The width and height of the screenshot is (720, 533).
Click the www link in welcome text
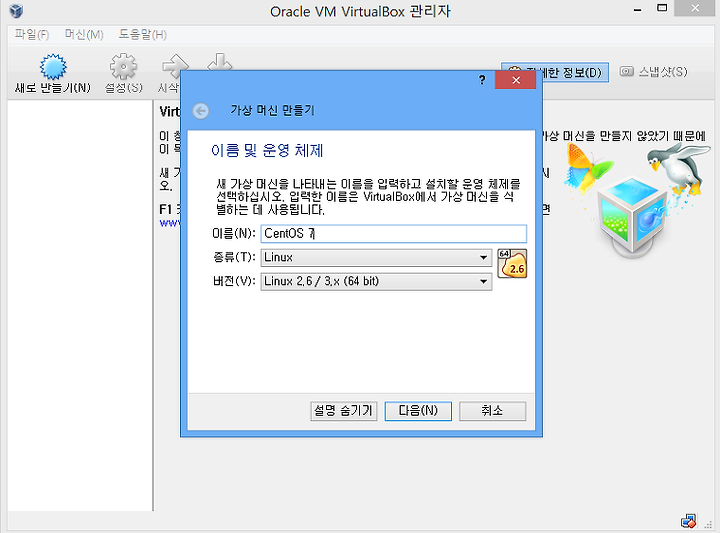pos(170,223)
